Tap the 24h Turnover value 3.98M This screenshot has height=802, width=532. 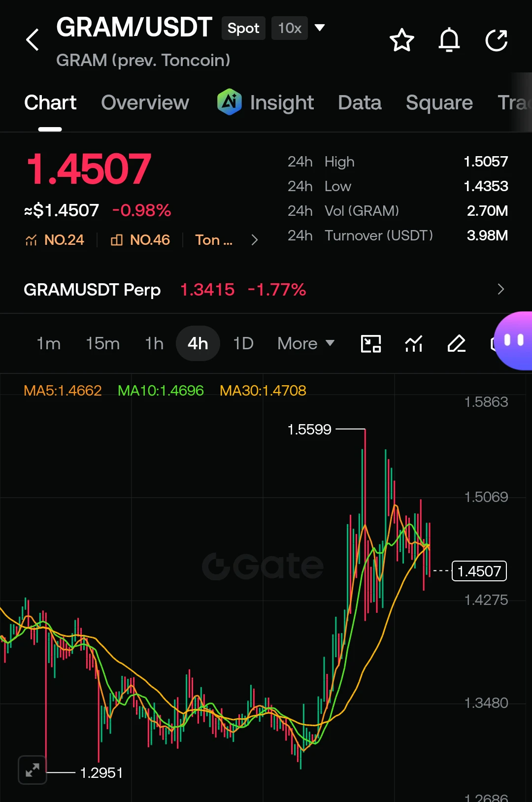pos(487,235)
